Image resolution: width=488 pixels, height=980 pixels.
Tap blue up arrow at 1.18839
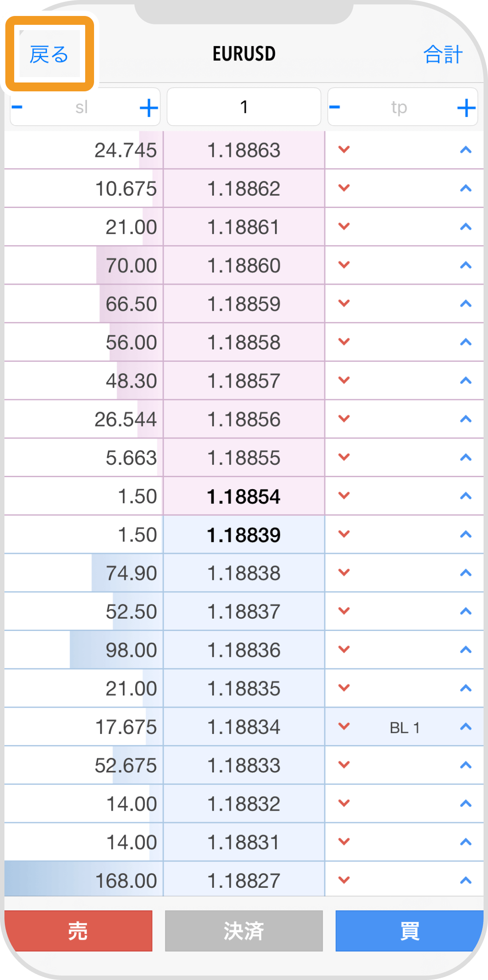point(465,534)
